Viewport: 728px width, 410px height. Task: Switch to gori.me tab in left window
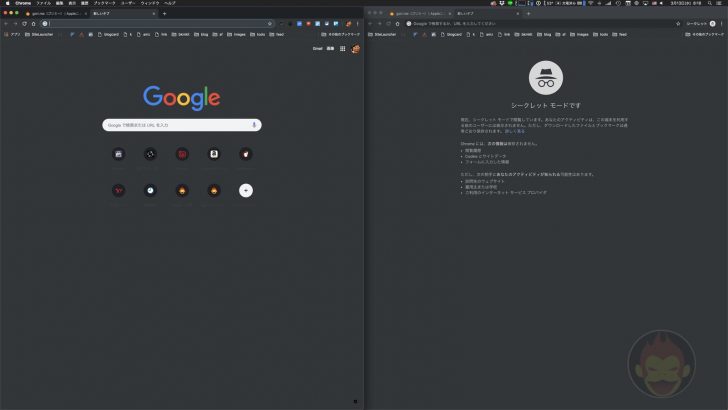click(x=55, y=13)
